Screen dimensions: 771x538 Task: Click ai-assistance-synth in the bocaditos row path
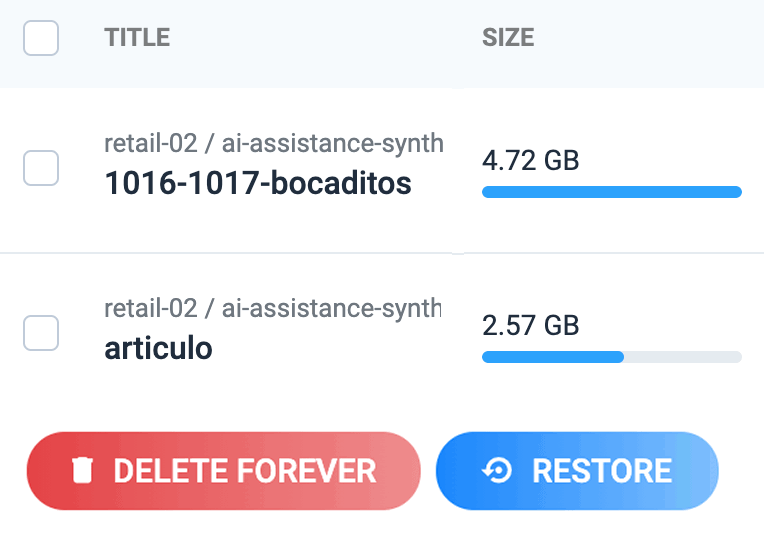click(332, 144)
